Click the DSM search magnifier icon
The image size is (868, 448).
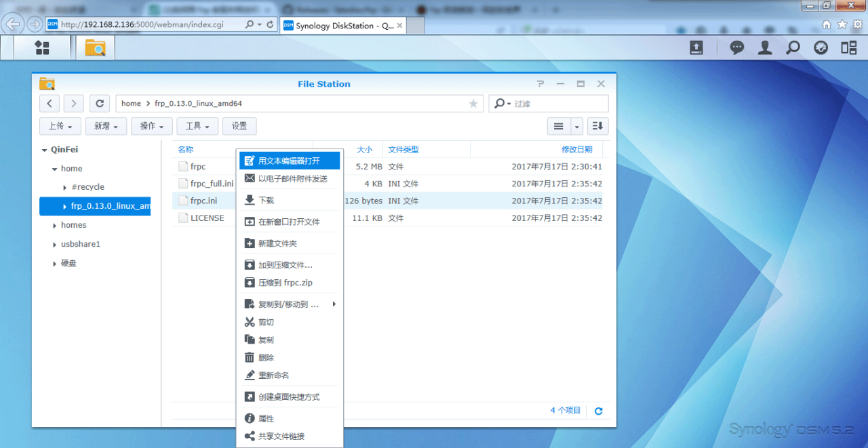[792, 47]
